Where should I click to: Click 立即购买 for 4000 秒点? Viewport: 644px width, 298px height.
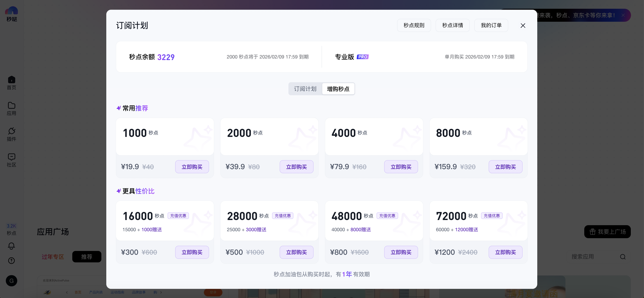401,167
